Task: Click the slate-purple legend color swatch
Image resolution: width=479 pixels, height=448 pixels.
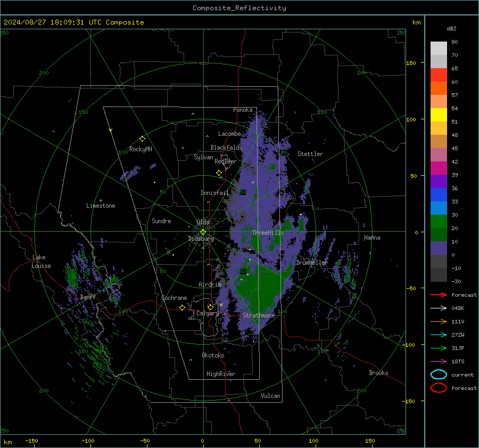Action: 439,248
